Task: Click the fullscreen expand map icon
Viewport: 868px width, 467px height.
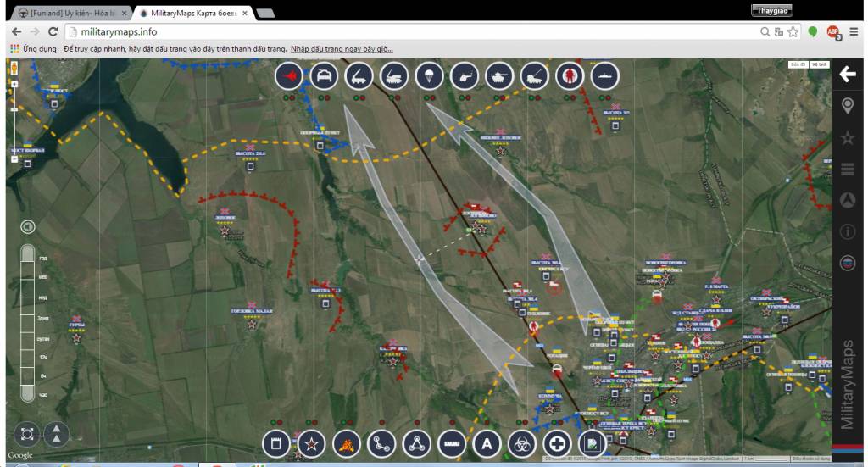Action: 27,434
